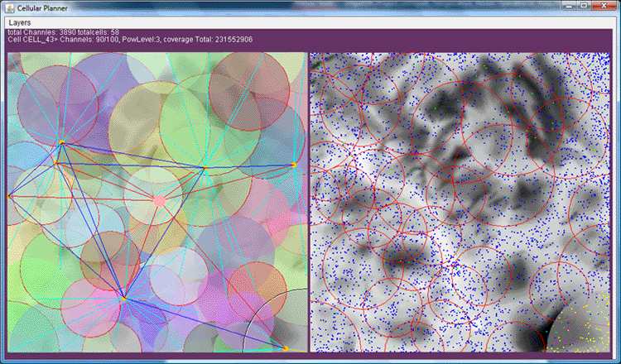Select orange tower node at left map's far-left edge
Image resolution: width=621 pixels, height=364 pixels.
(9, 196)
